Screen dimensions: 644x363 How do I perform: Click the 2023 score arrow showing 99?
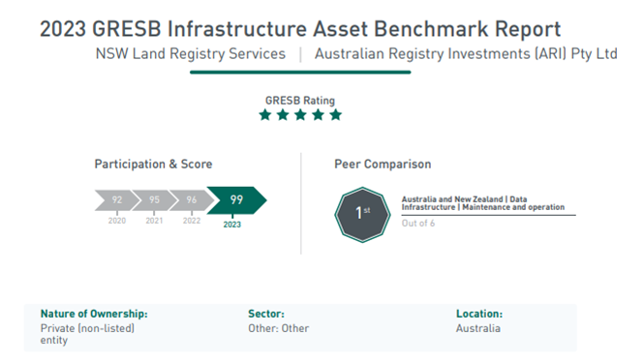click(236, 200)
